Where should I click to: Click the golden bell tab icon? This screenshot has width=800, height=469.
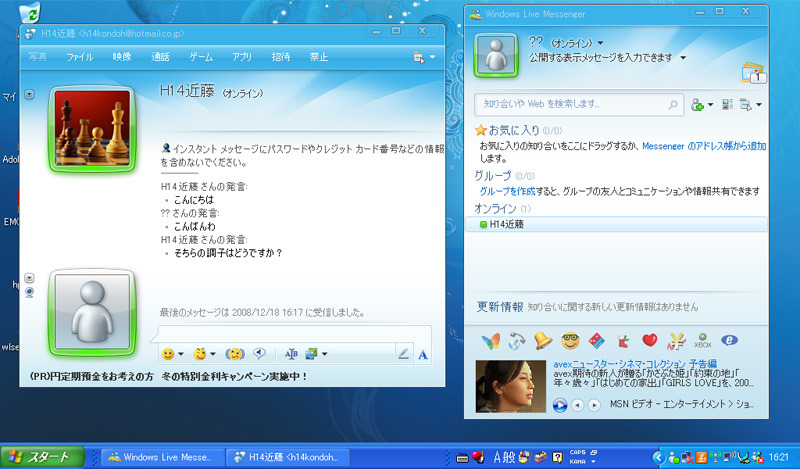tap(543, 341)
